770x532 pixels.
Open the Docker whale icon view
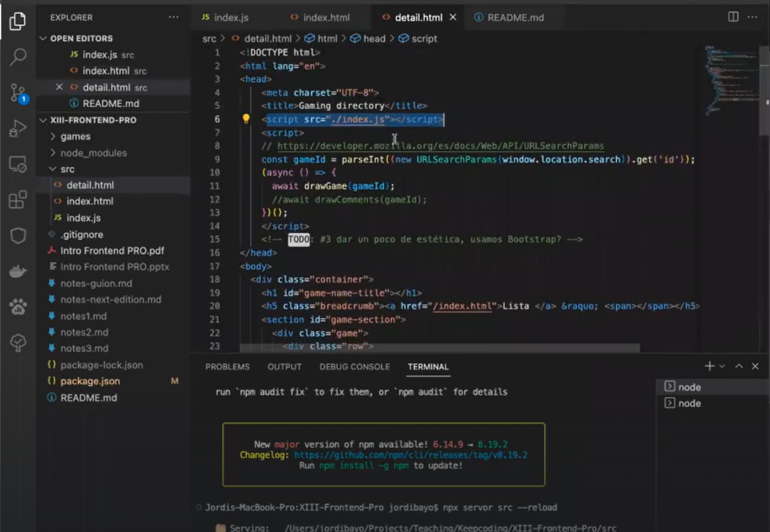point(17,271)
